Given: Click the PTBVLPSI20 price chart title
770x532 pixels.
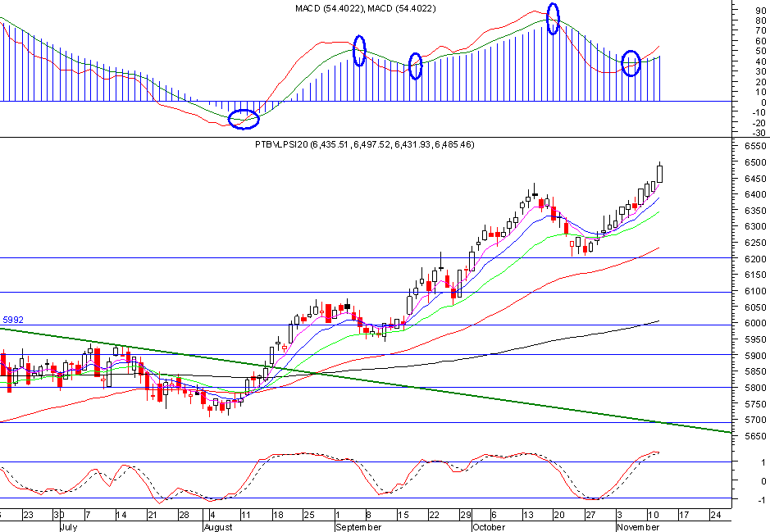Looking at the screenshot, I should 364,144.
